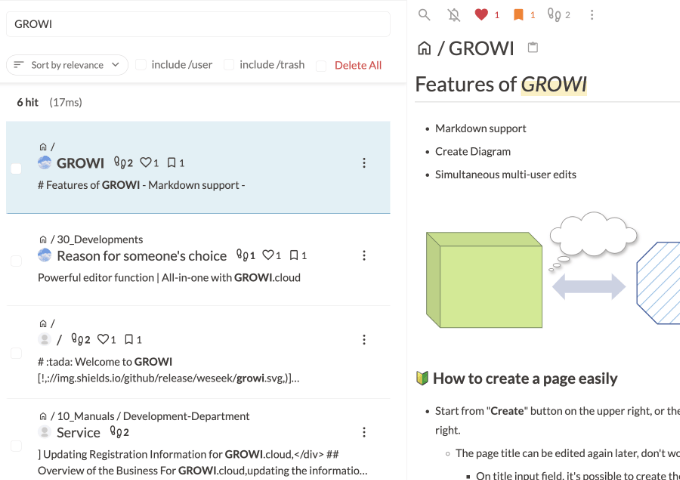Screen dimensions: 680x480
Task: Enable the include /trash checkbox
Action: click(x=229, y=65)
